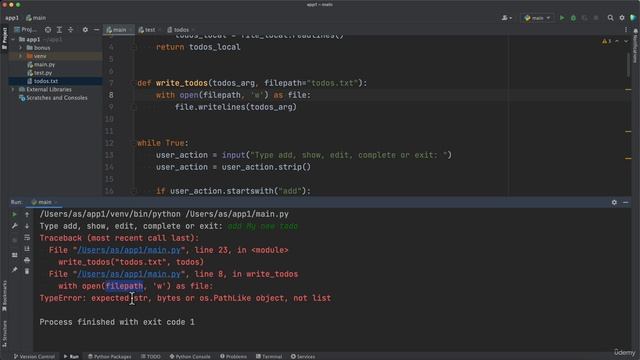Image resolution: width=640 pixels, height=360 pixels.
Task: Select the main tab in Run panel
Action: [x=44, y=202]
